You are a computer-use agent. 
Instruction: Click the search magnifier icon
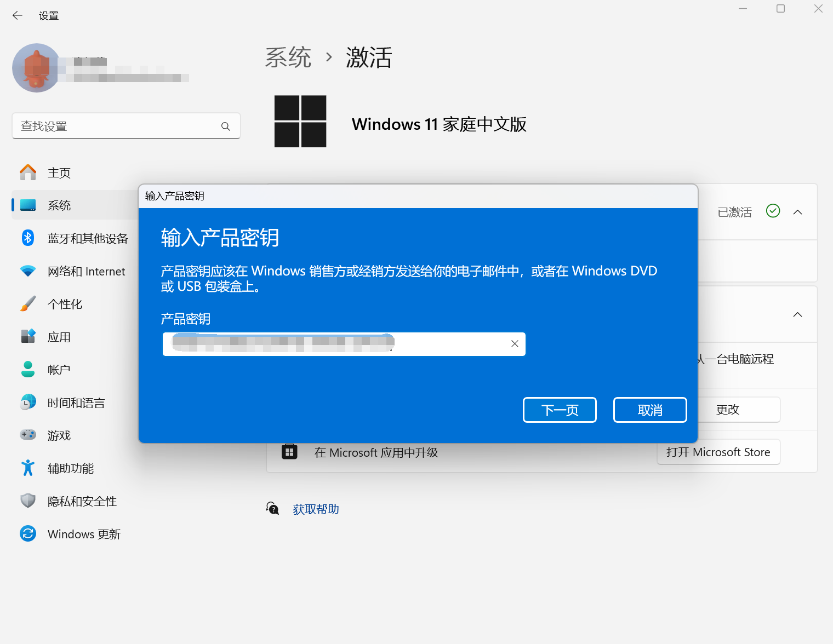point(226,127)
